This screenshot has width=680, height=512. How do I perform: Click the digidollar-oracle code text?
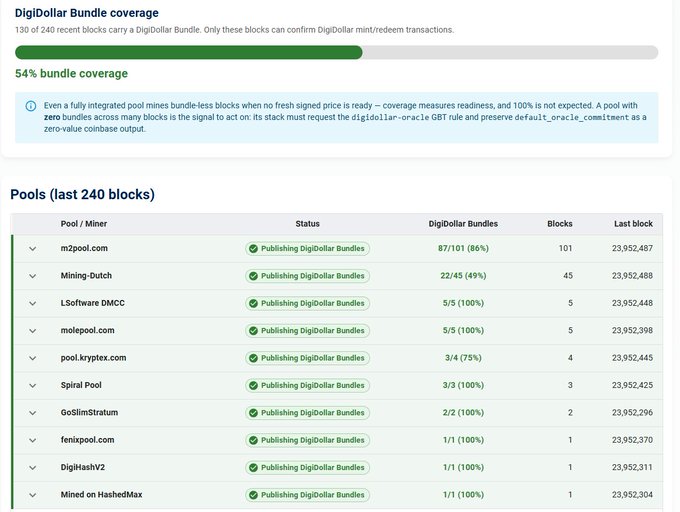coord(390,117)
